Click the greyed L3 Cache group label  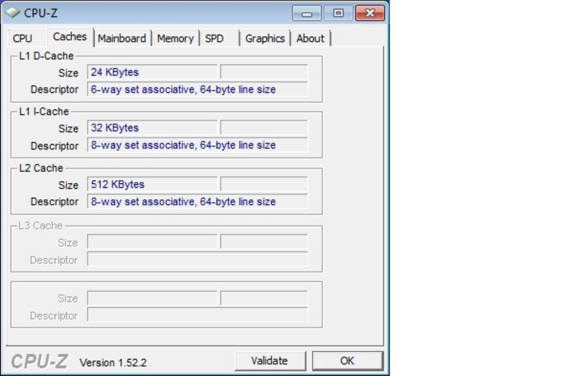pos(40,225)
